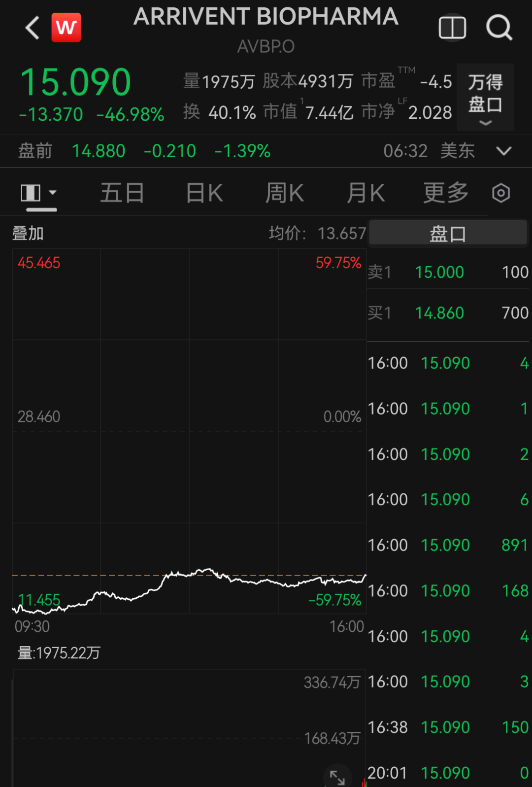This screenshot has height=787, width=532.
Task: Tap share capital value 4931万
Action: click(x=326, y=81)
